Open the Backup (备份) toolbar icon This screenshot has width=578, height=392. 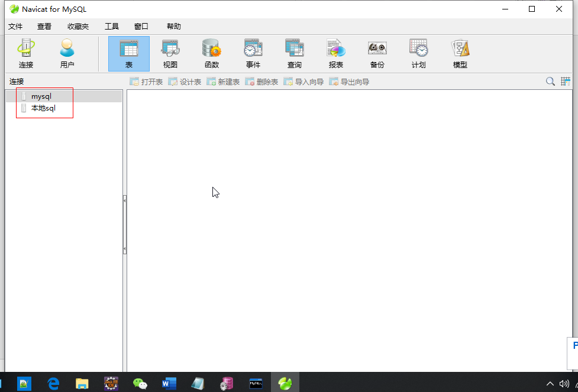(377, 54)
